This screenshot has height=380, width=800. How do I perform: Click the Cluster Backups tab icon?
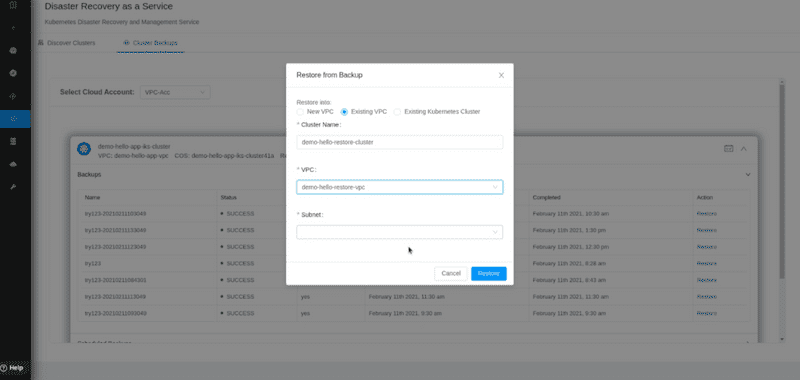point(127,43)
